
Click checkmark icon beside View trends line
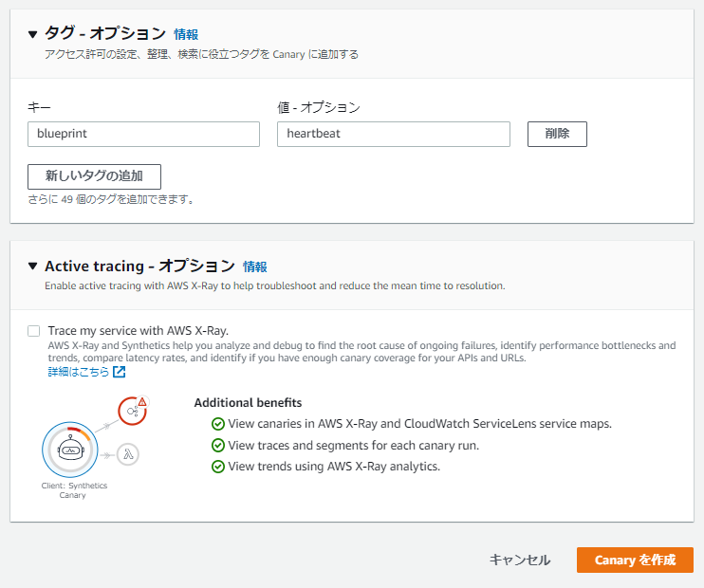pyautogui.click(x=218, y=467)
